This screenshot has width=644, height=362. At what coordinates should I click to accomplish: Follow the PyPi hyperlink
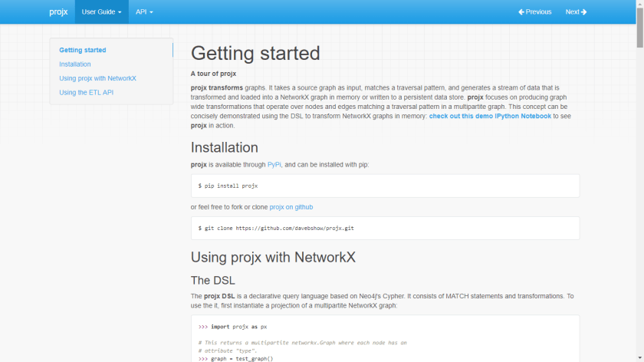274,165
